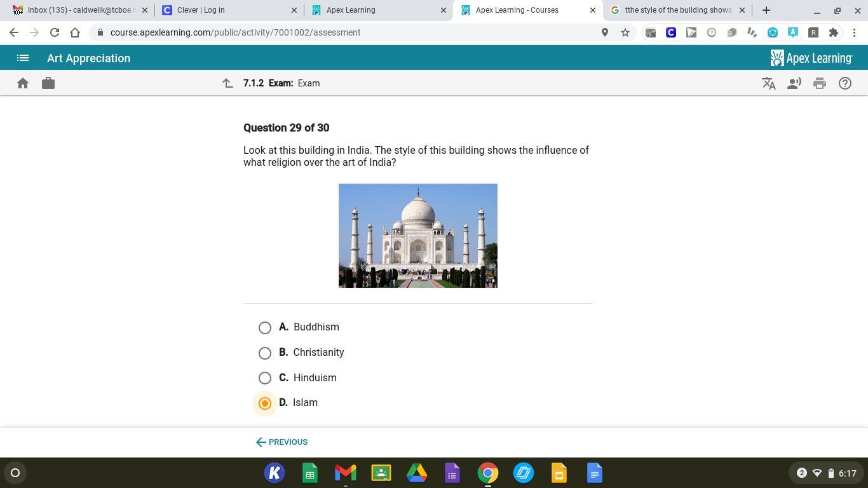Open the hamburger course menu
The width and height of the screenshot is (868, 488).
(x=23, y=58)
